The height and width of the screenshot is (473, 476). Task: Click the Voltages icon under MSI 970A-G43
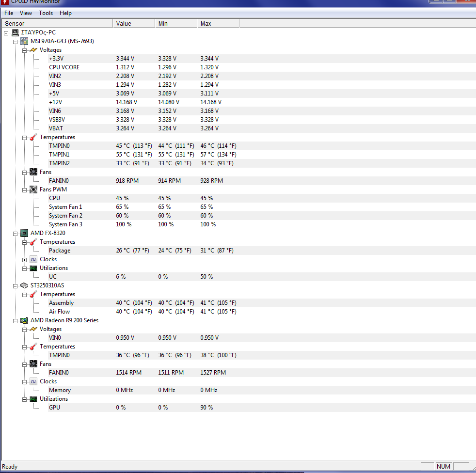click(33, 50)
